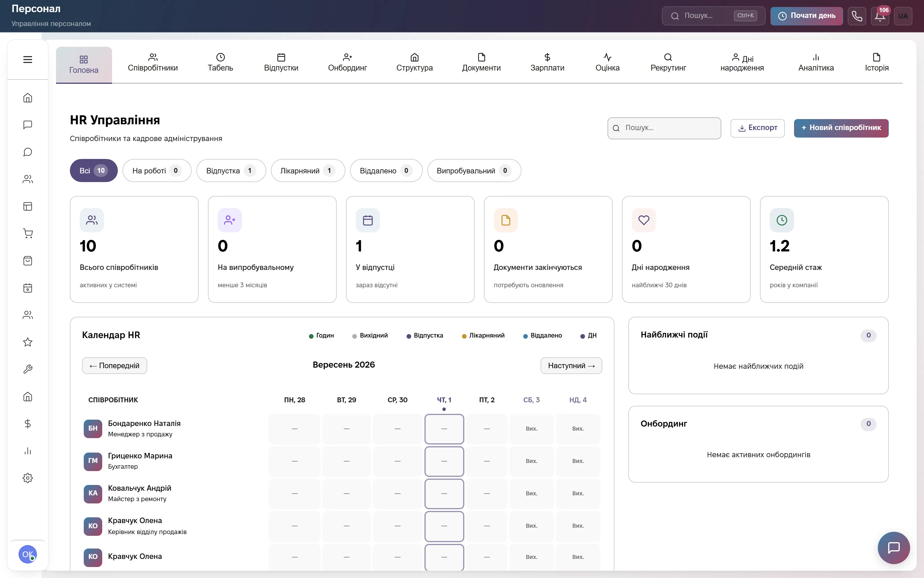Click the OK user avatar
Image resolution: width=924 pixels, height=578 pixels.
click(x=27, y=554)
